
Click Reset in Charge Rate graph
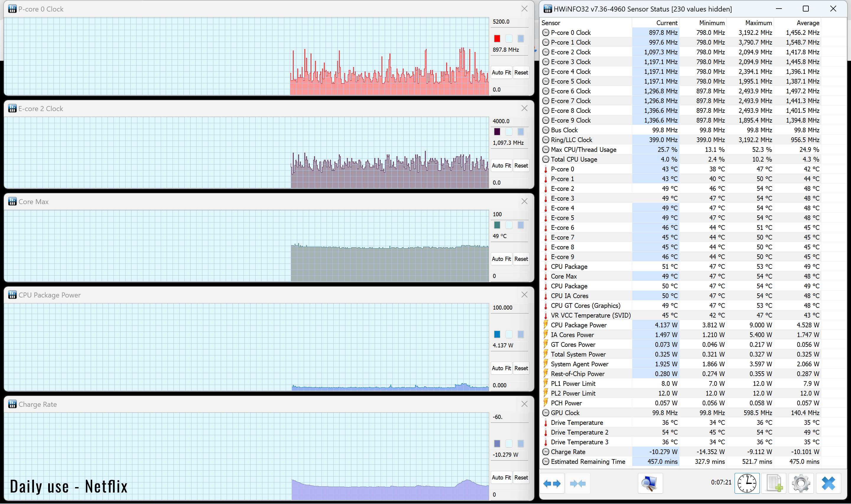[x=521, y=477]
